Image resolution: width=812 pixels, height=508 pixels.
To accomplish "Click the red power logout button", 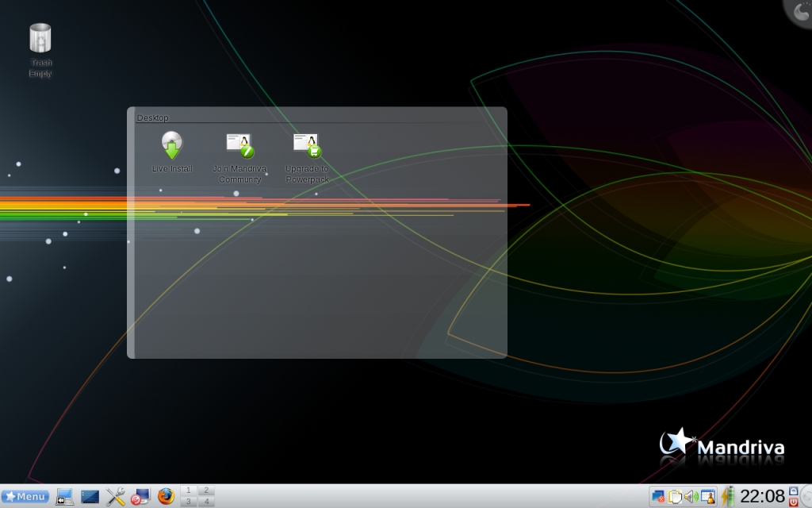I will (x=793, y=502).
